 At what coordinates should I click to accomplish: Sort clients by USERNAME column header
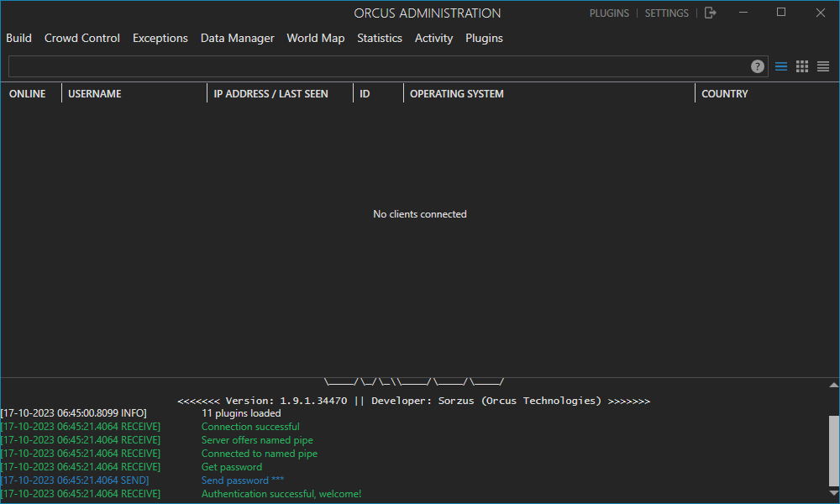95,94
